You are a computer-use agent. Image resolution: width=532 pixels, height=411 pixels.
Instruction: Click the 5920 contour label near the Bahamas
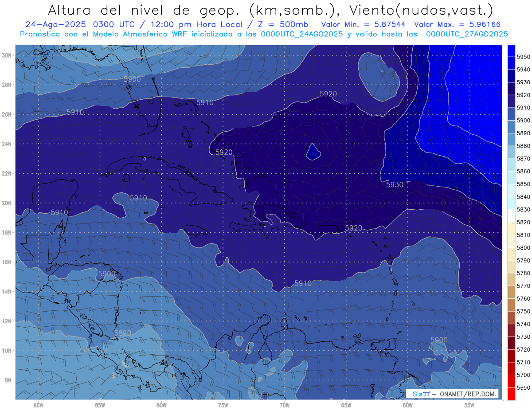(224, 152)
